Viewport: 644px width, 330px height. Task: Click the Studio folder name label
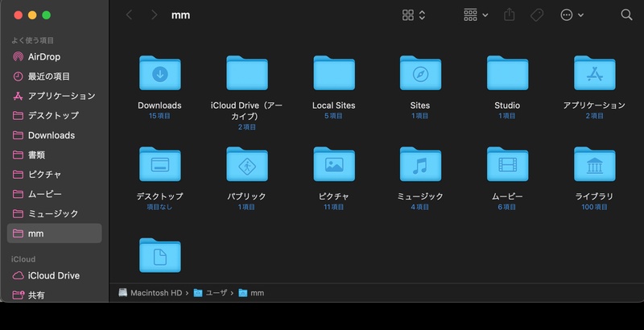(x=507, y=105)
